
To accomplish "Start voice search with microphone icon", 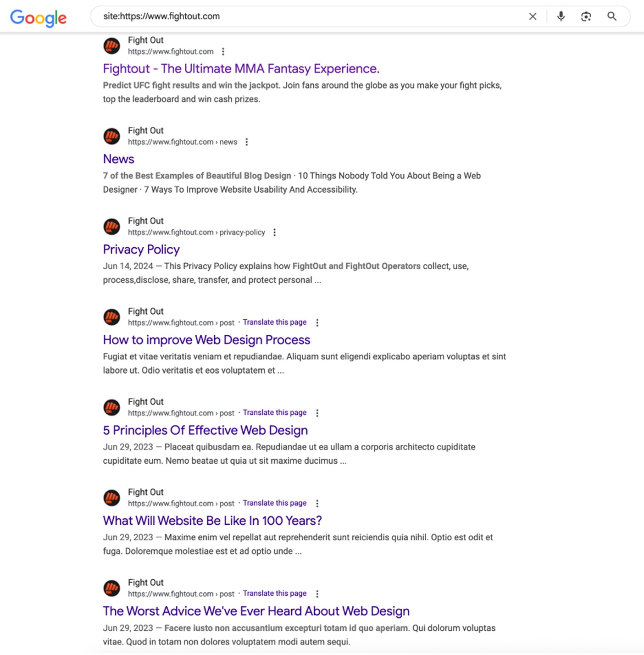I will [561, 17].
